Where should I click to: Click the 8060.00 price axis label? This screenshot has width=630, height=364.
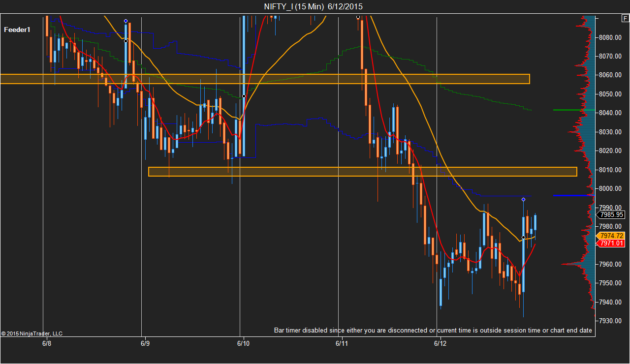coord(610,75)
